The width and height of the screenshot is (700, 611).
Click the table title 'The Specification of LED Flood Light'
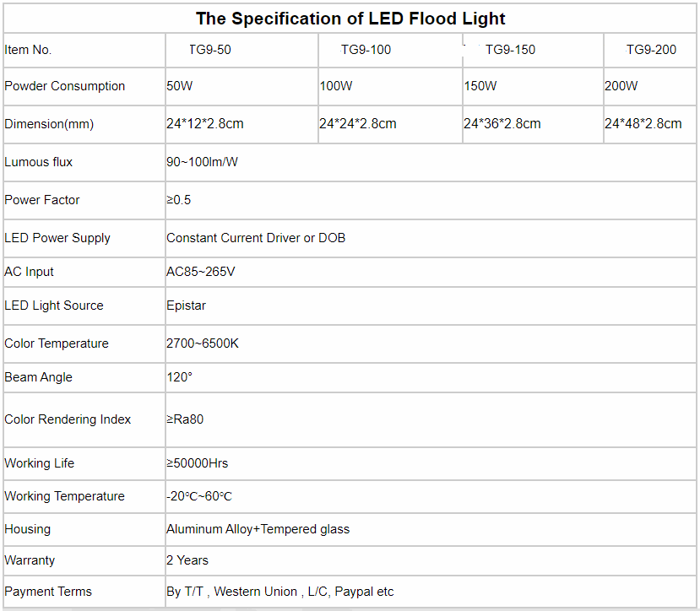pos(350,18)
